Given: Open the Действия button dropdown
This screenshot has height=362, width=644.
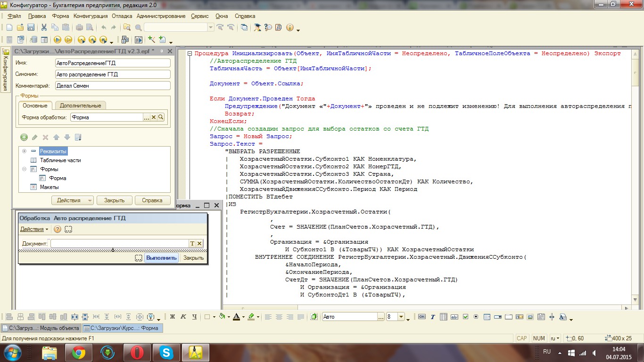Looking at the screenshot, I should [73, 200].
